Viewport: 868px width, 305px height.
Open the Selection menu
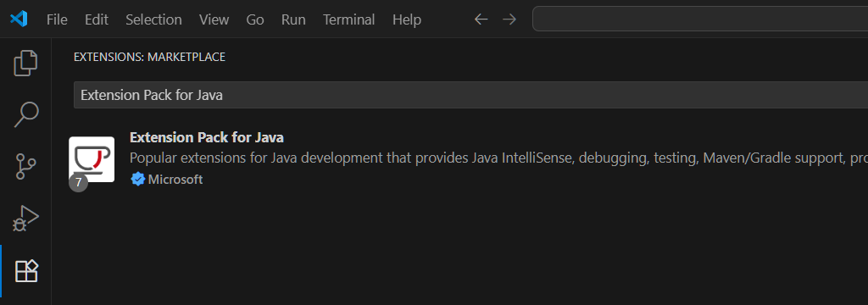tap(153, 19)
